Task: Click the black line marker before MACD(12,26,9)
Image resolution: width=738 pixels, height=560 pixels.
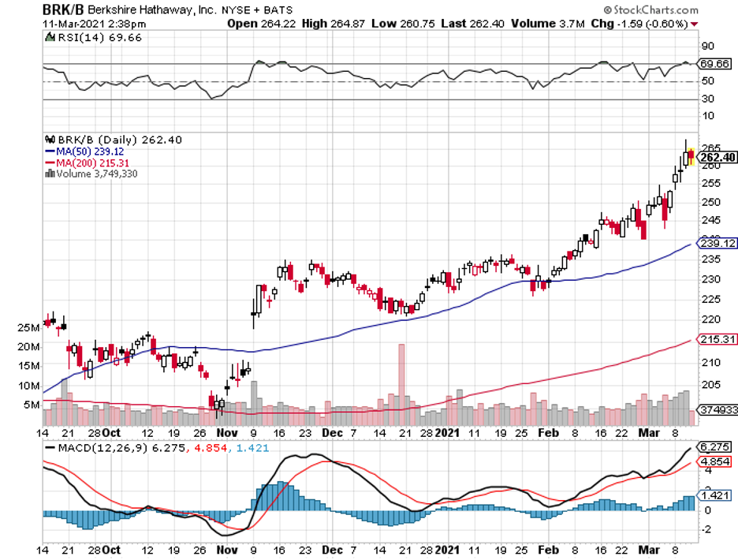Action: [49, 447]
